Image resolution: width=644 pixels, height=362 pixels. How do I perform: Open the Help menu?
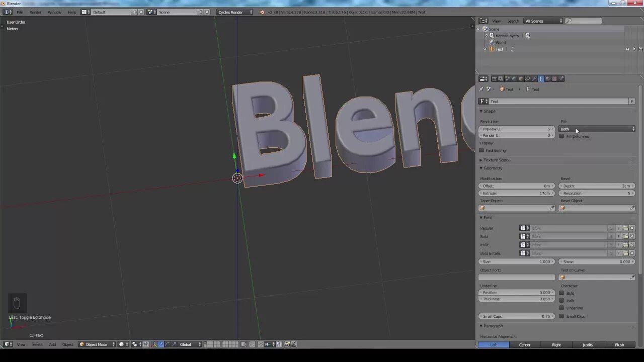tap(72, 12)
